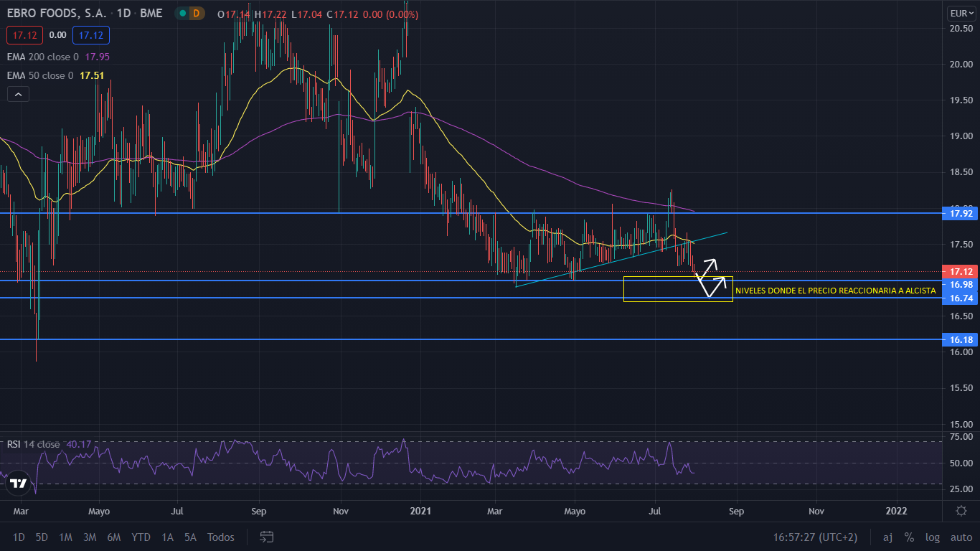Click the EMA 200 value 17.95

pyautogui.click(x=97, y=57)
